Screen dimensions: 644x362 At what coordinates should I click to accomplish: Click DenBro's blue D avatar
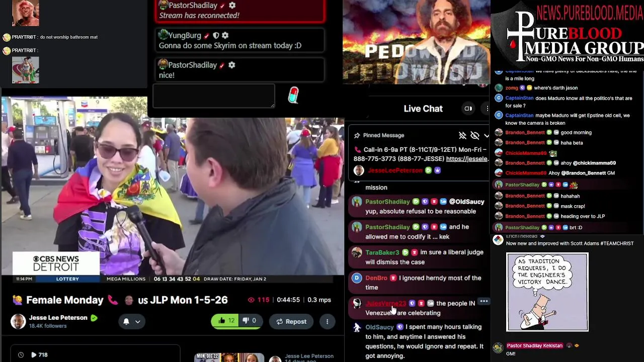click(357, 278)
